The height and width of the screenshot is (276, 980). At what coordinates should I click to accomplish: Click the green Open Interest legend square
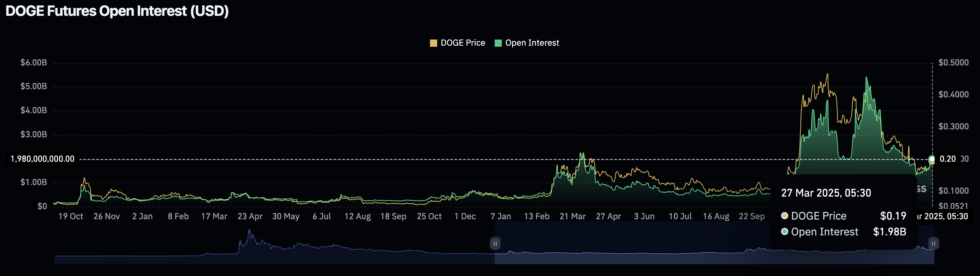(498, 43)
